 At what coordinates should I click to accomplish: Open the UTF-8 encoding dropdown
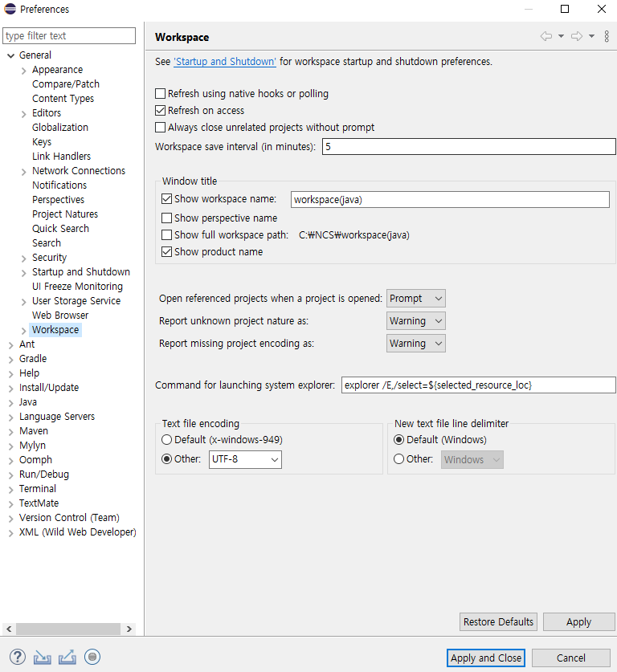[245, 459]
